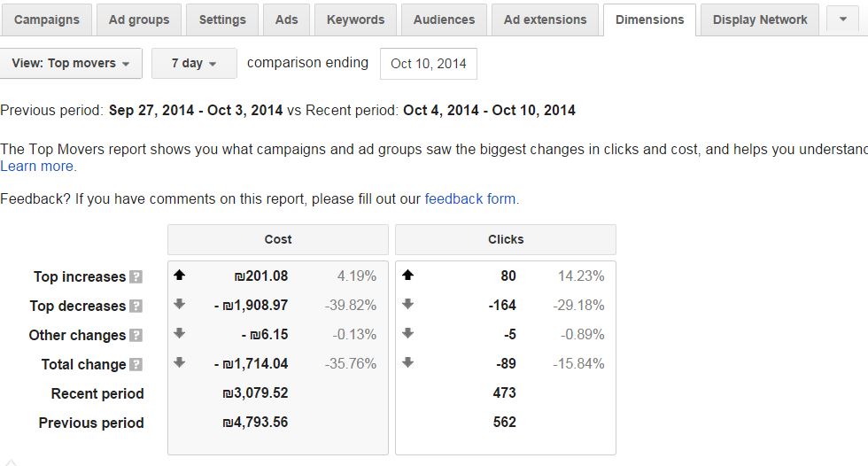
Task: Click help icon next to Other changes
Action: coord(136,336)
